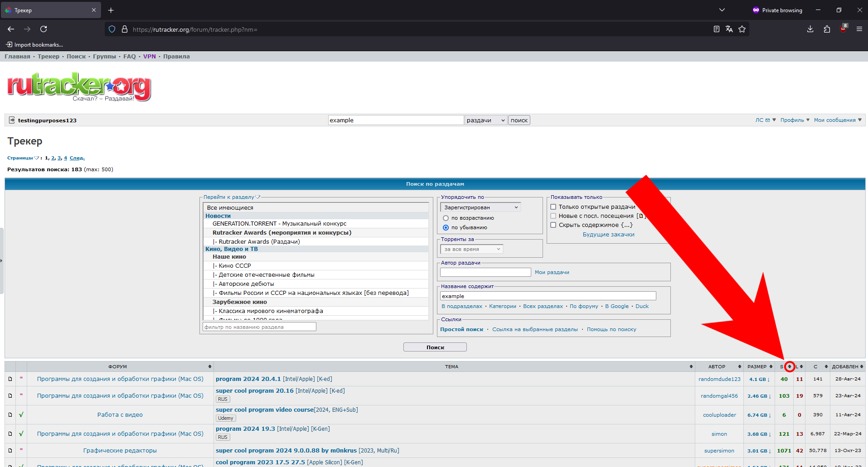
Task: Download 6.74 GB torrent link
Action: (759, 415)
